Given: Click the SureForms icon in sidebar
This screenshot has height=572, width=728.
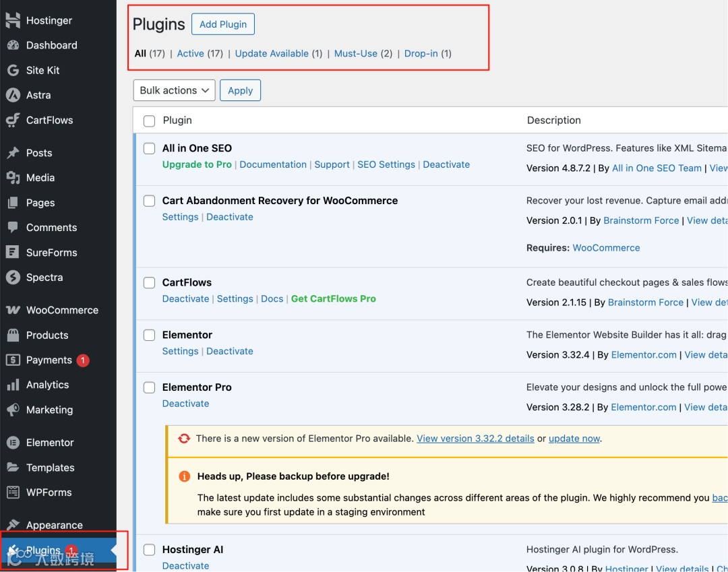Looking at the screenshot, I should click(13, 253).
